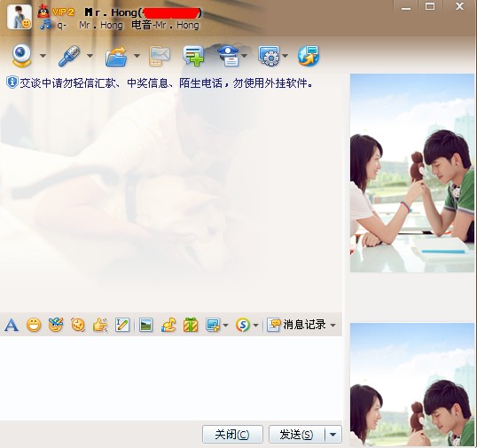Open the lower couple photo display
477x448 pixels.
point(412,385)
